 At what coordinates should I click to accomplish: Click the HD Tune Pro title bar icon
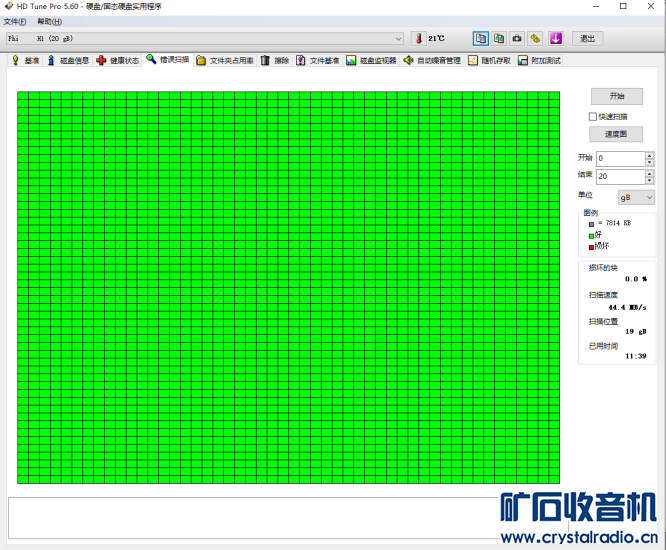pos(8,6)
